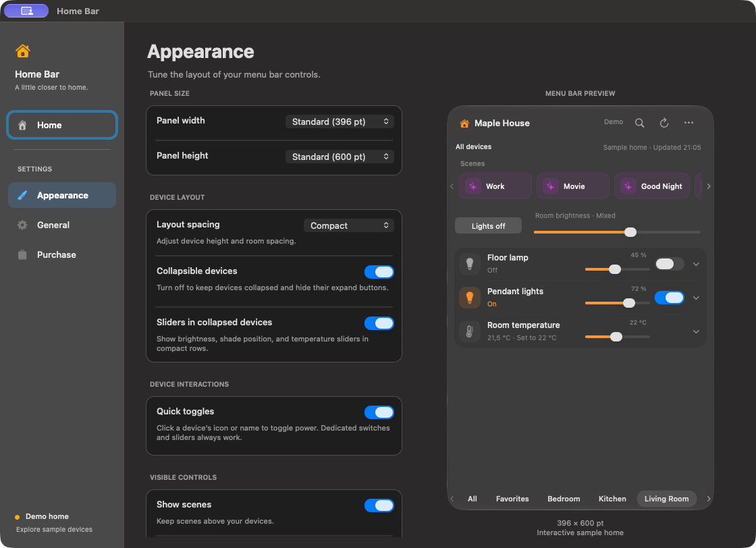This screenshot has height=548, width=756.
Task: Activate the Good Night scene button
Action: pyautogui.click(x=652, y=186)
